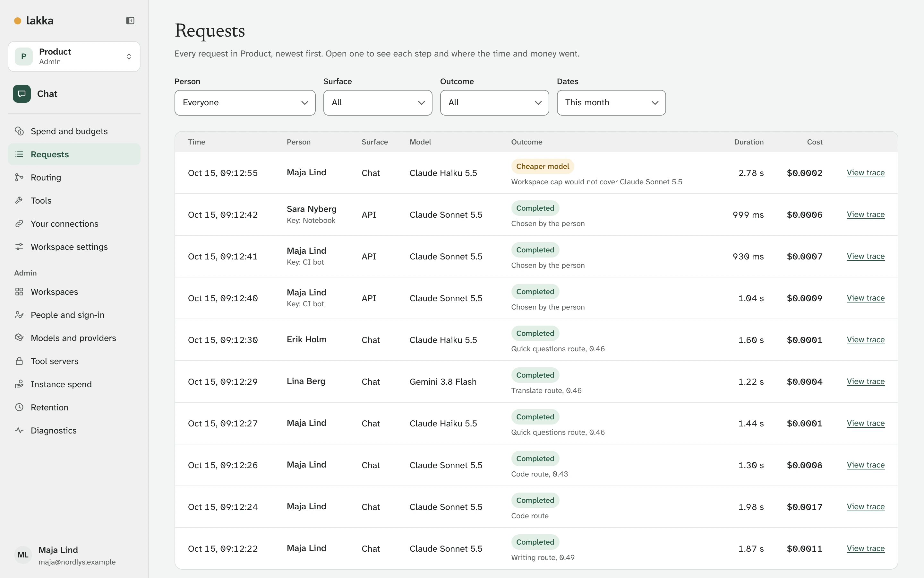924x578 pixels.
Task: Click the Retention clock icon
Action: coord(19,407)
